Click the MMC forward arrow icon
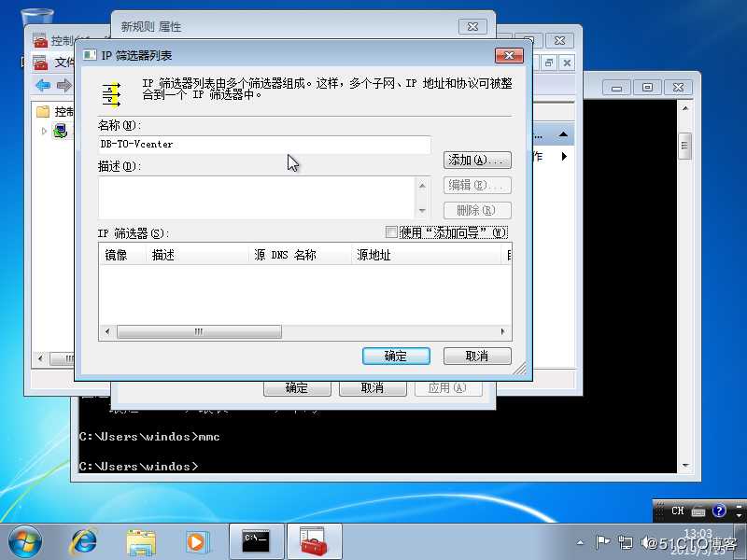The width and height of the screenshot is (747, 560). click(64, 85)
